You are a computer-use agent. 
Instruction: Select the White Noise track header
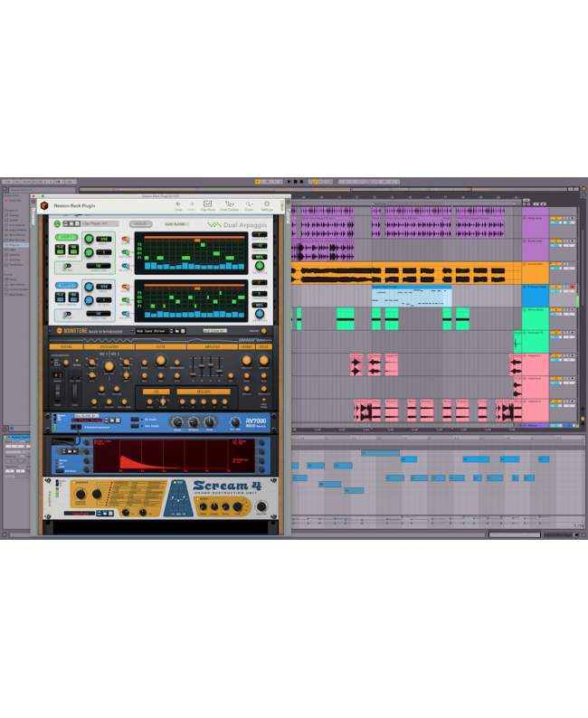click(535, 310)
